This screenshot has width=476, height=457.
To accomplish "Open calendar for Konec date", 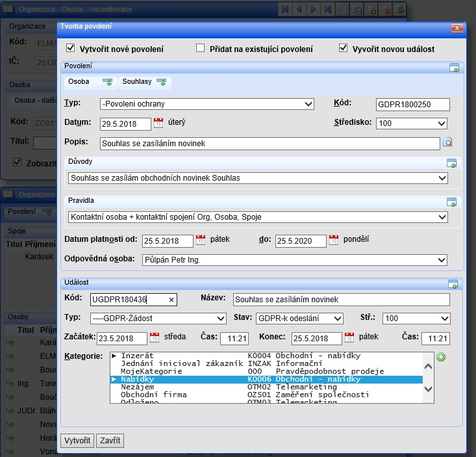I will pos(349,337).
